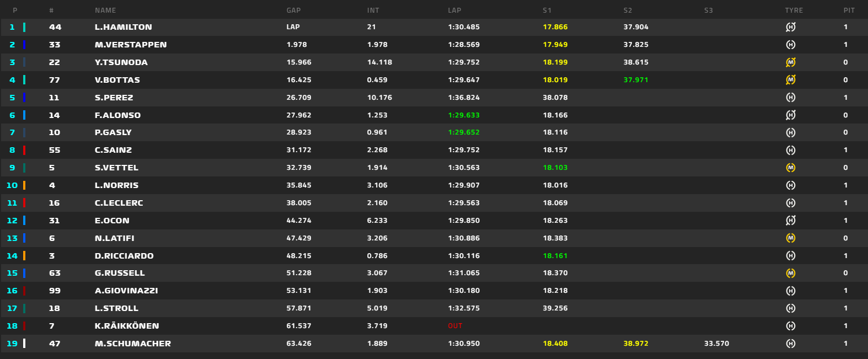Open M.VERSTAPPEN driver row
This screenshot has width=868, height=359.
pos(434,45)
